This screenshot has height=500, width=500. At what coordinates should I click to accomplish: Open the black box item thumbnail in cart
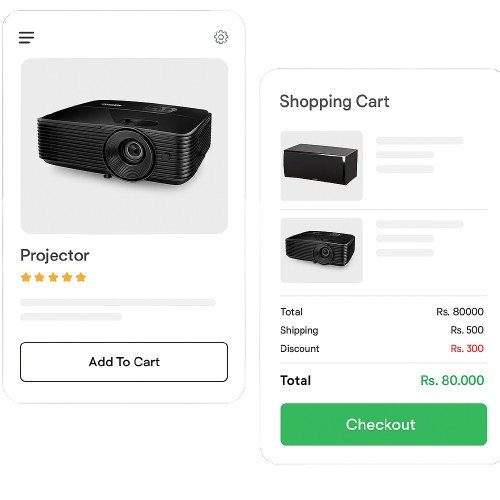point(322,166)
